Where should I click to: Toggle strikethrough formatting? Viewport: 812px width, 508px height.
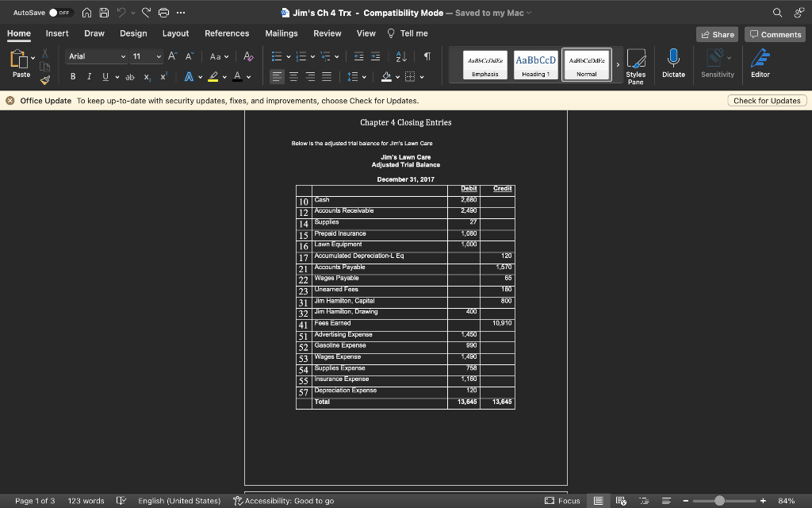[x=130, y=77]
